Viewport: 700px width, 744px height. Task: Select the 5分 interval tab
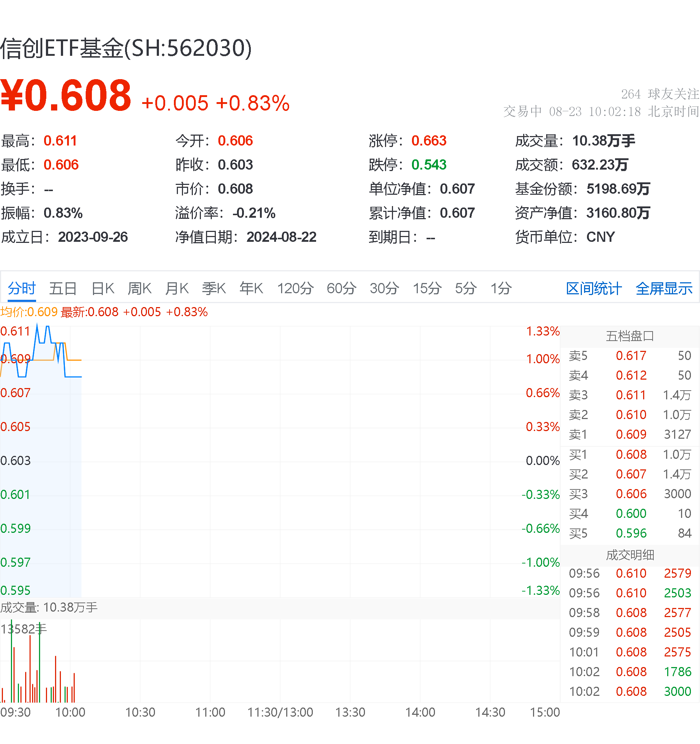coord(466,288)
